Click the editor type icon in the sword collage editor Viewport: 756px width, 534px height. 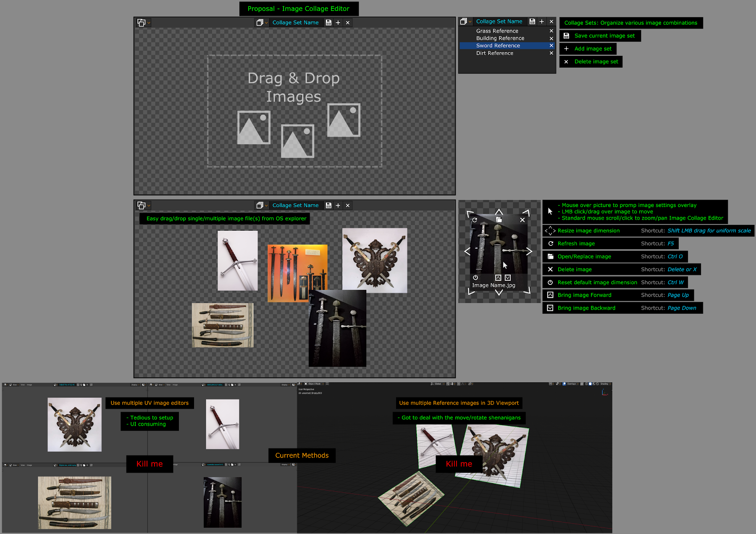coord(142,205)
